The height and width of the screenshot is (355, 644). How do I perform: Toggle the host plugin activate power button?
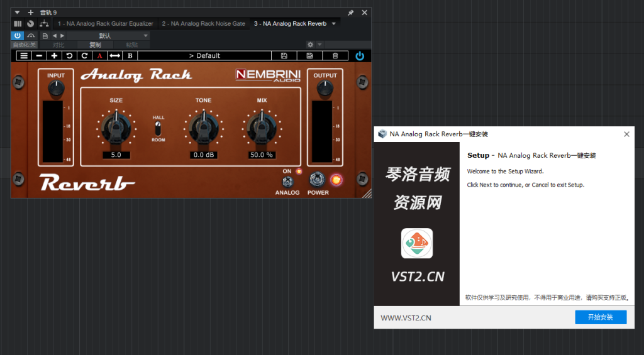tap(17, 36)
